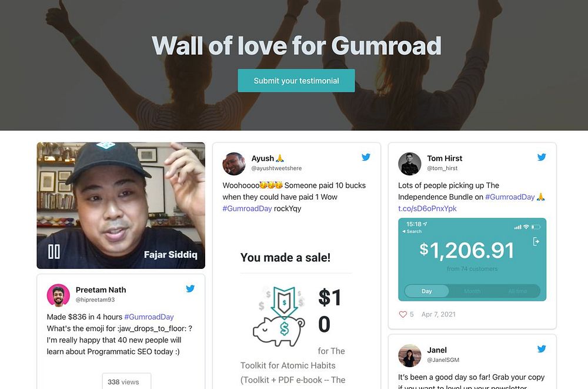The width and height of the screenshot is (588, 389).
Task: Open Twitter icon on Ayush's tweet
Action: (366, 157)
